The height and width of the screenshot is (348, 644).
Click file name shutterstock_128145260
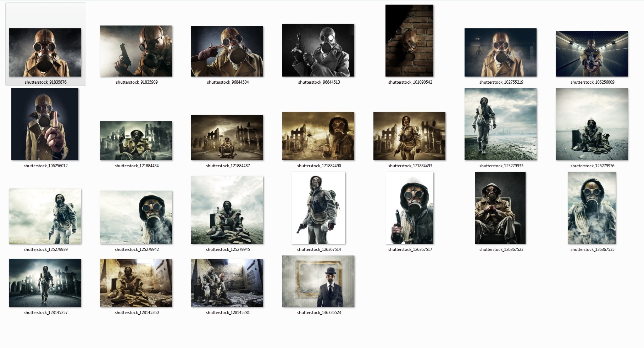(137, 313)
